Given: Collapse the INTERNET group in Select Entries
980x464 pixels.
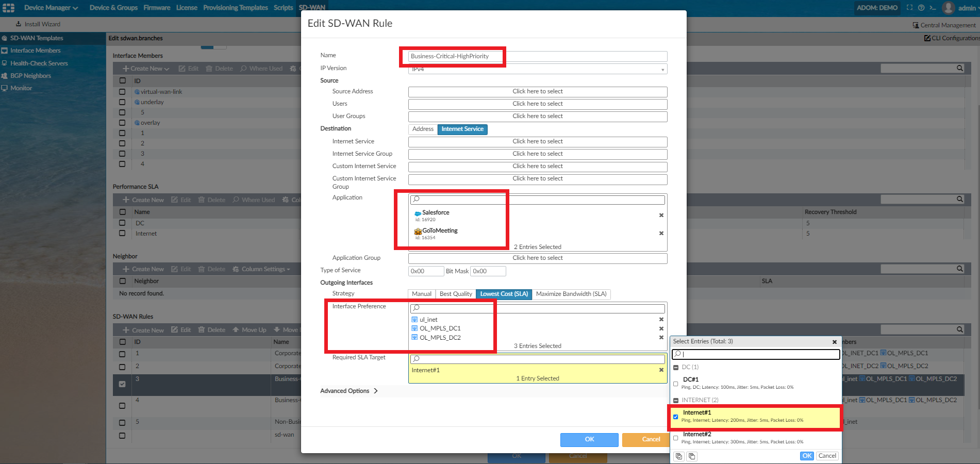Looking at the screenshot, I should coord(675,400).
